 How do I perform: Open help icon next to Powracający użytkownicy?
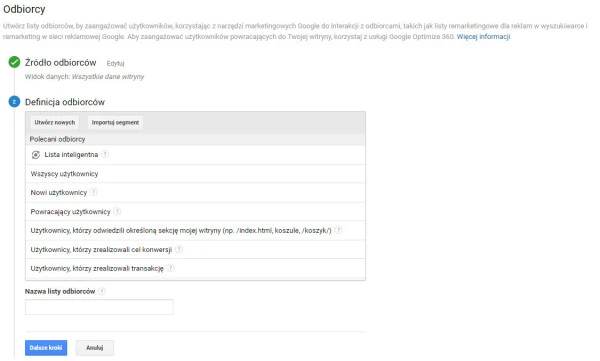point(117,211)
